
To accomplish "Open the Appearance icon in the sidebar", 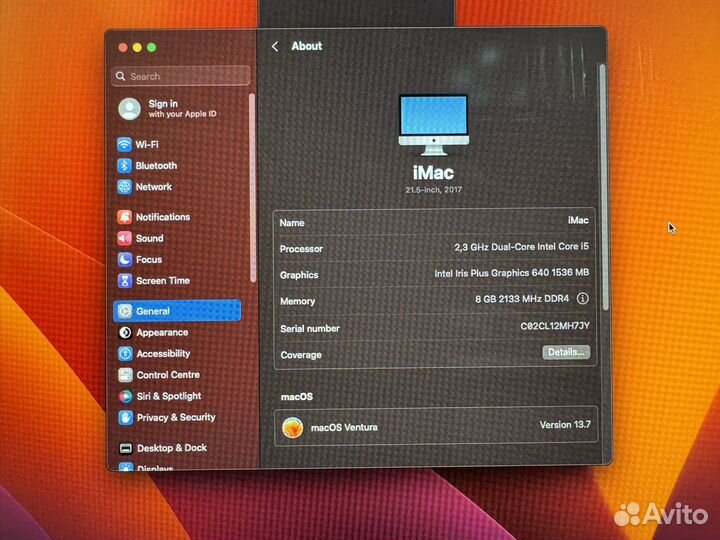I will pyautogui.click(x=125, y=332).
